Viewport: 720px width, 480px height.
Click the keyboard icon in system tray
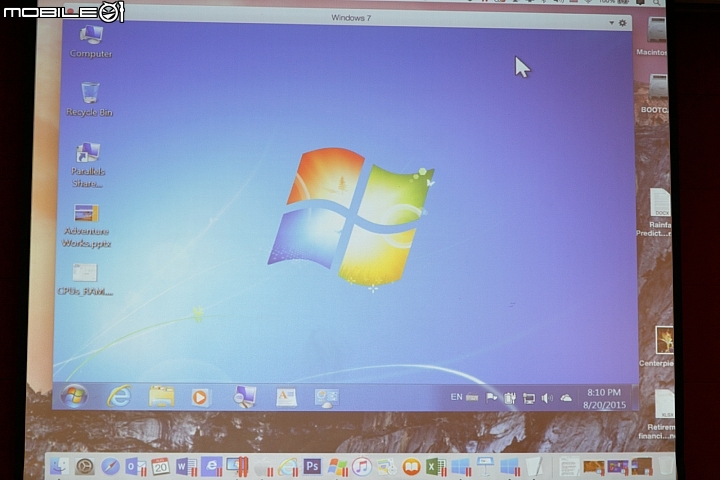[x=472, y=397]
